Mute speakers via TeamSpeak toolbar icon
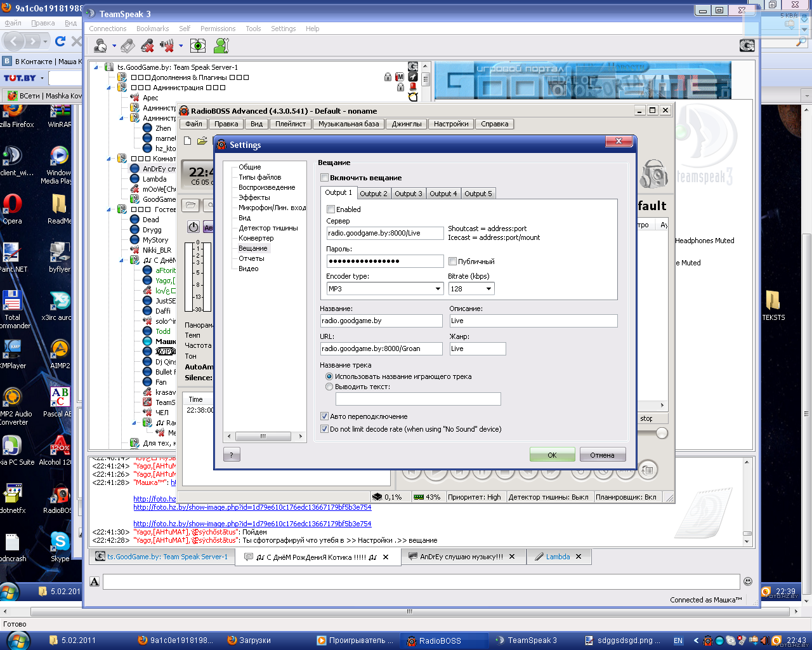This screenshot has width=812, height=650. pos(167,45)
